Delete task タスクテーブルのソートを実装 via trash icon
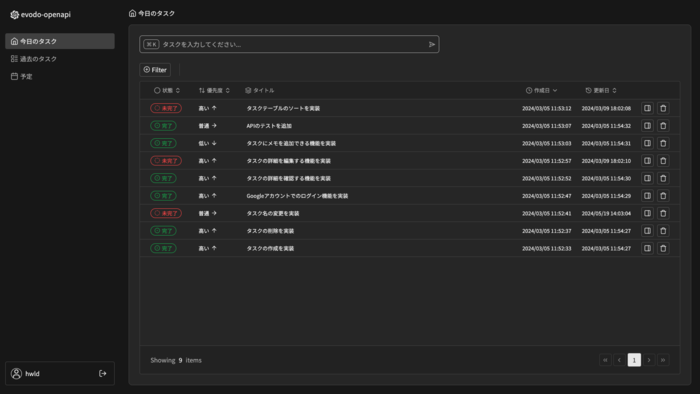The image size is (700, 394). pos(663,108)
